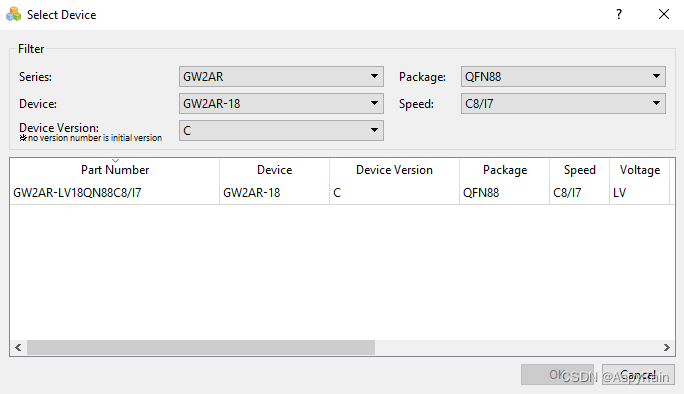The image size is (684, 394).
Task: Click the GW2AR-18 cell in table
Action: [x=274, y=193]
